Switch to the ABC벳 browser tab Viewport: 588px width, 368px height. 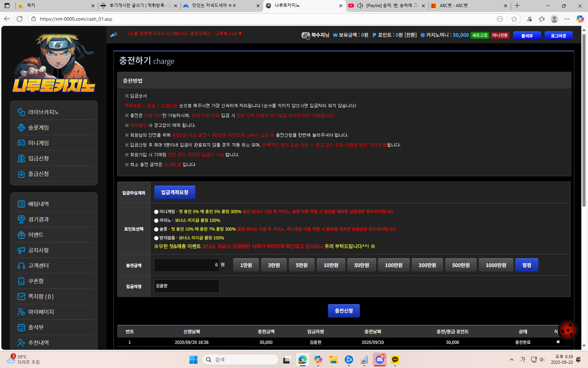coord(467,6)
